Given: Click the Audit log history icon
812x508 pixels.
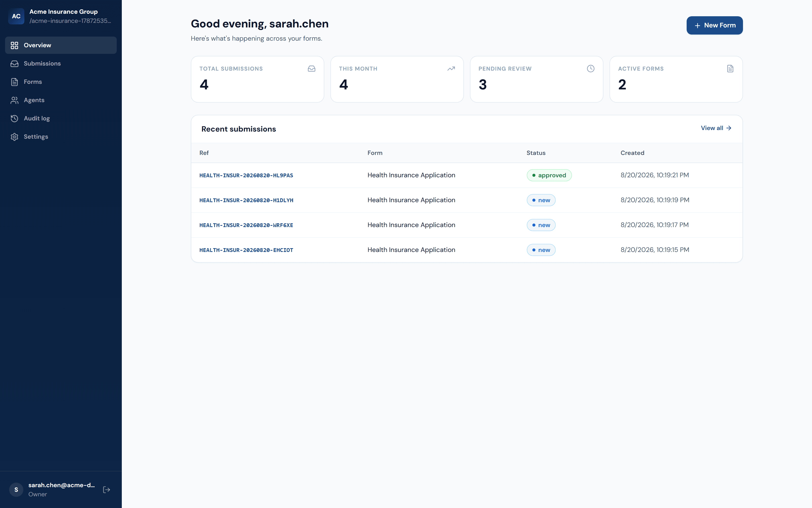Looking at the screenshot, I should pos(14,118).
